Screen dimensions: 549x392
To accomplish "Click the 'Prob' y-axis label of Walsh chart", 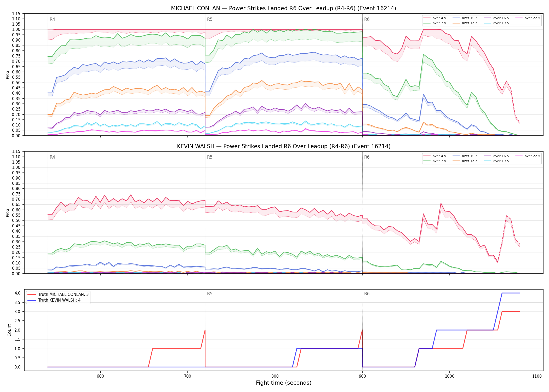I will click(8, 213).
